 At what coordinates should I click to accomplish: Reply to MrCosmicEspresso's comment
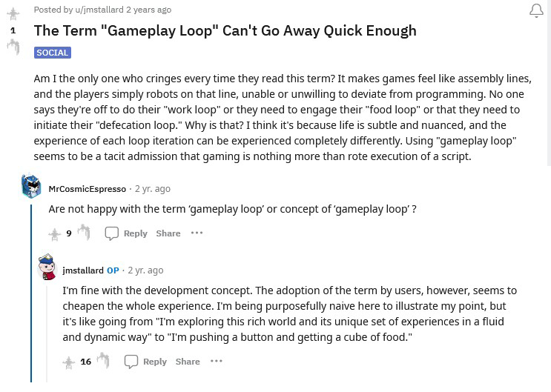click(x=127, y=233)
